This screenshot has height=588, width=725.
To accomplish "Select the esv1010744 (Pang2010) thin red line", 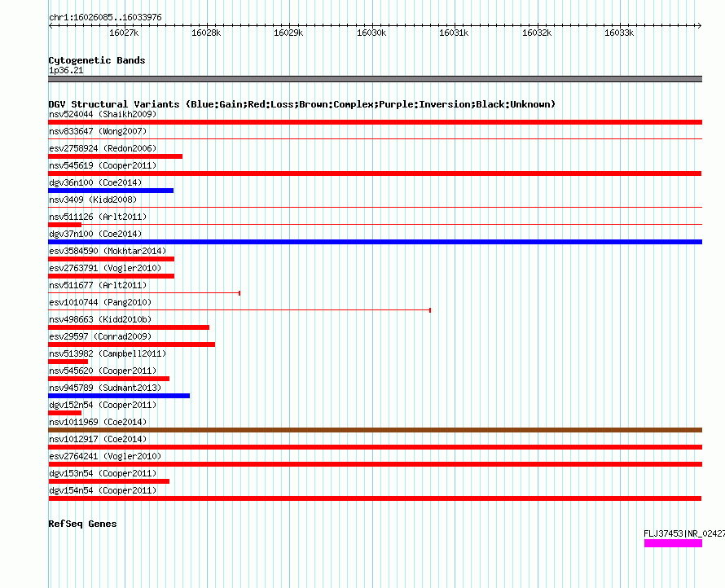I will click(x=239, y=309).
